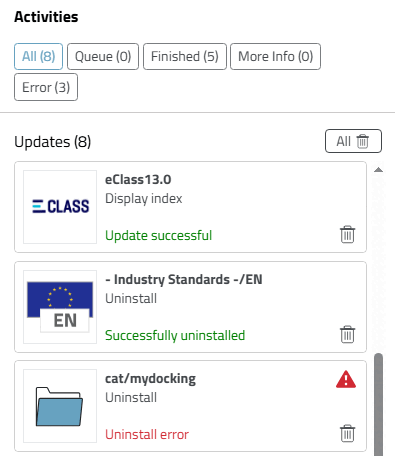Click the blue folder icon for cat/mydocking
The image size is (395, 456).
pos(60,406)
